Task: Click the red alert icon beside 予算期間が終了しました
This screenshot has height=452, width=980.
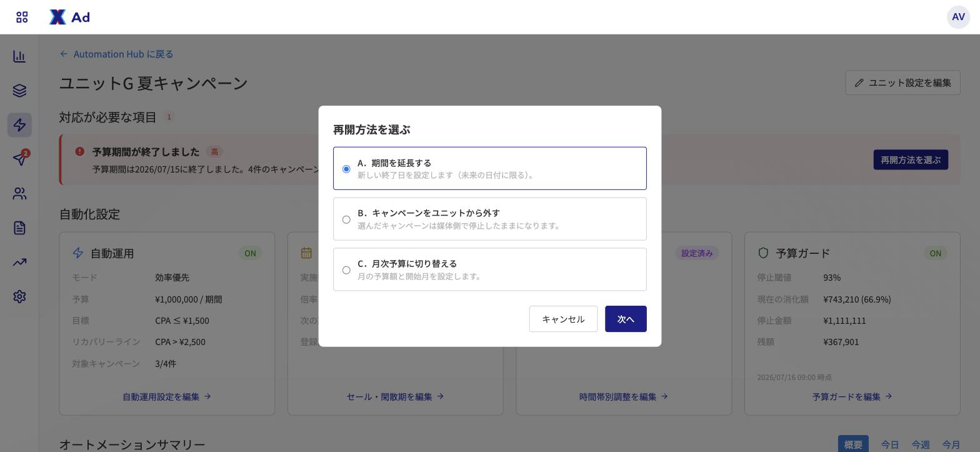Action: [79, 151]
